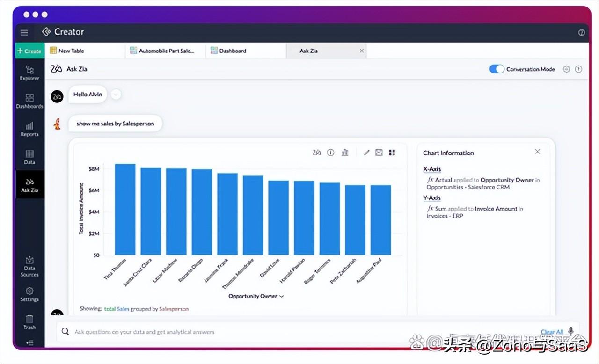Click the chart info icon
This screenshot has height=364, width=599.
click(330, 153)
